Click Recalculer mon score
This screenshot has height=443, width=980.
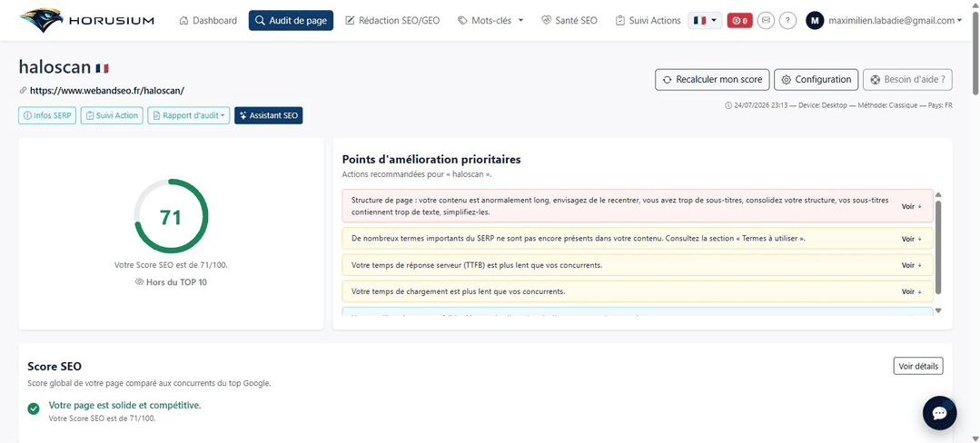pos(712,79)
